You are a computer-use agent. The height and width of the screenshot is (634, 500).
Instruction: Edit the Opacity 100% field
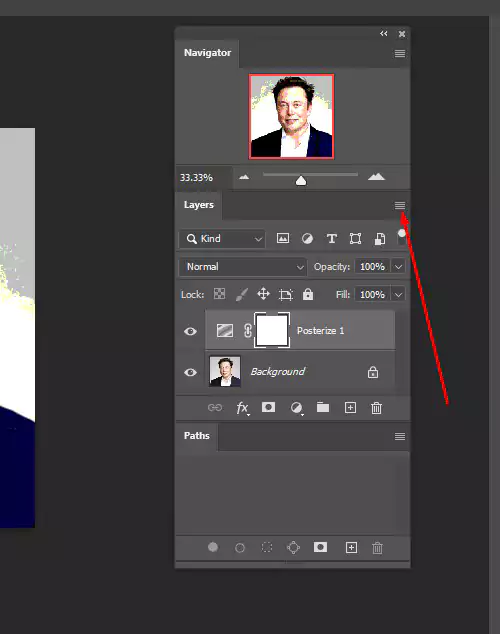372,267
